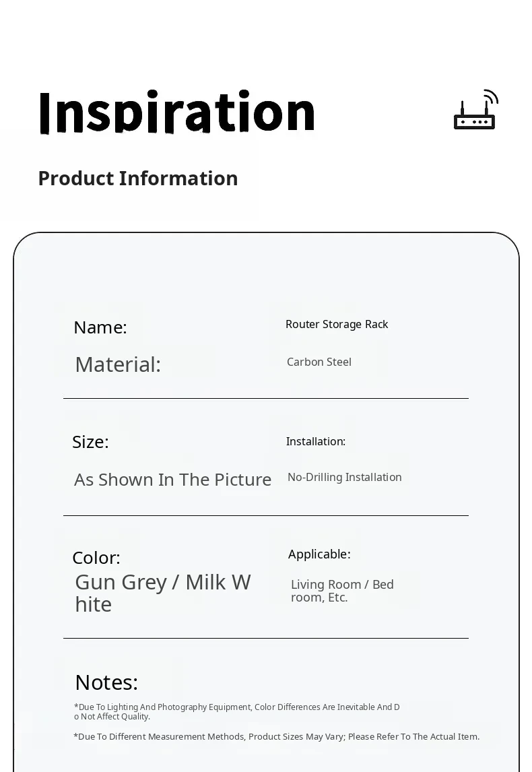Click the lighting and color differences note

[x=236, y=711]
